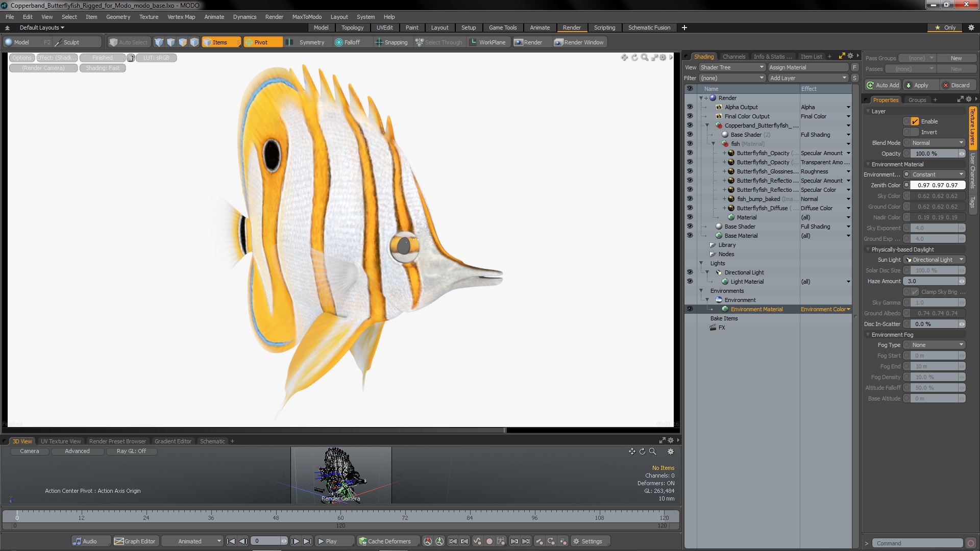Click zoom magnifier in 3D View
980x551 pixels.
(652, 452)
